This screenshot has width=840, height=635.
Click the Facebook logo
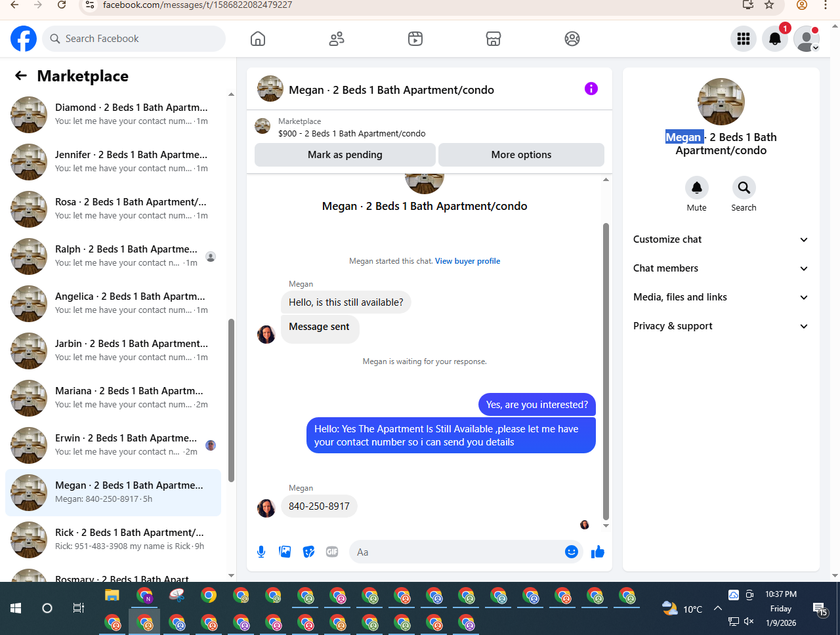click(24, 39)
